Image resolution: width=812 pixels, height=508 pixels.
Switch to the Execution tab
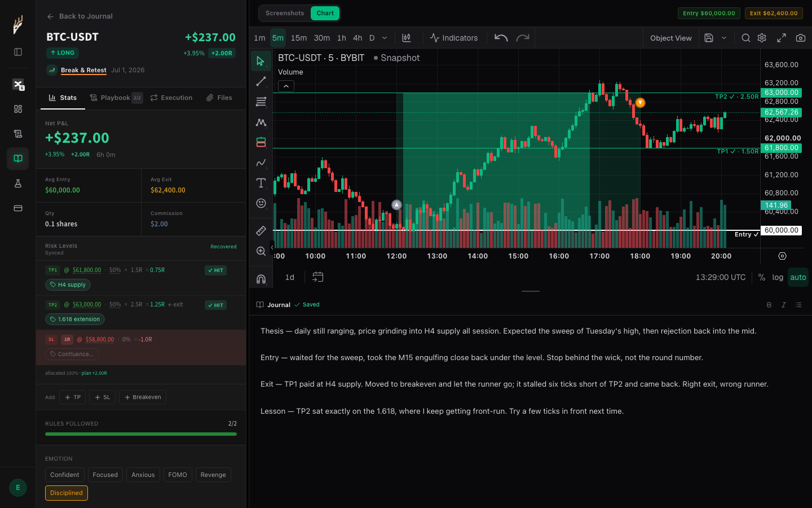point(171,98)
